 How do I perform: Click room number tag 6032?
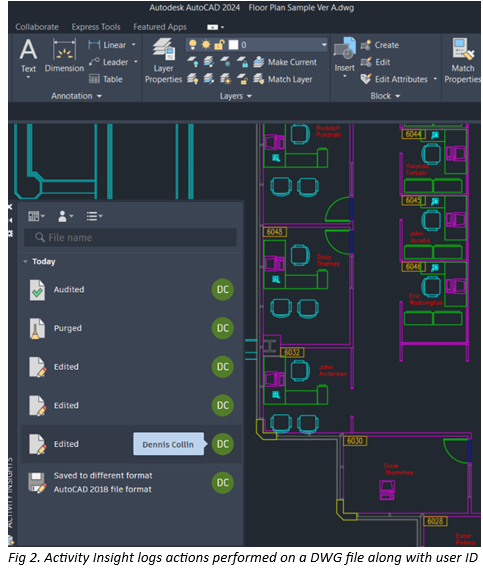(293, 352)
